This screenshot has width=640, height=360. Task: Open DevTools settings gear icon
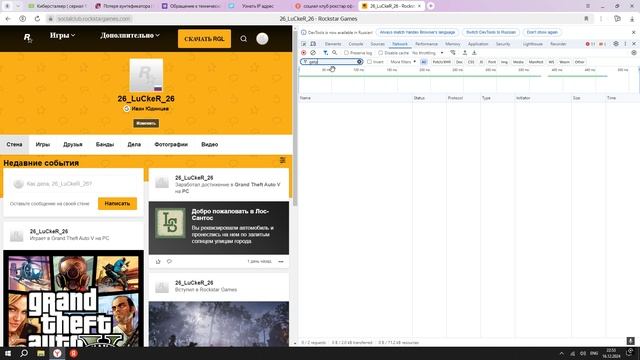point(616,44)
